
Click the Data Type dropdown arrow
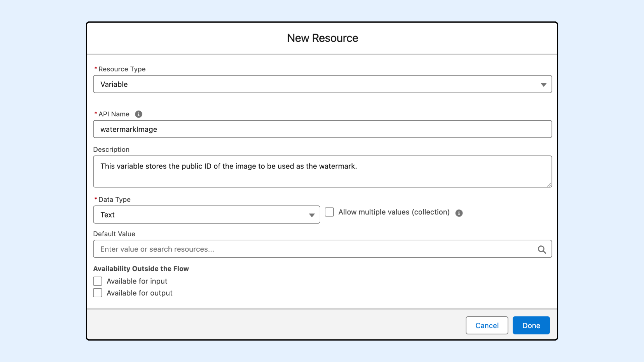pyautogui.click(x=312, y=215)
